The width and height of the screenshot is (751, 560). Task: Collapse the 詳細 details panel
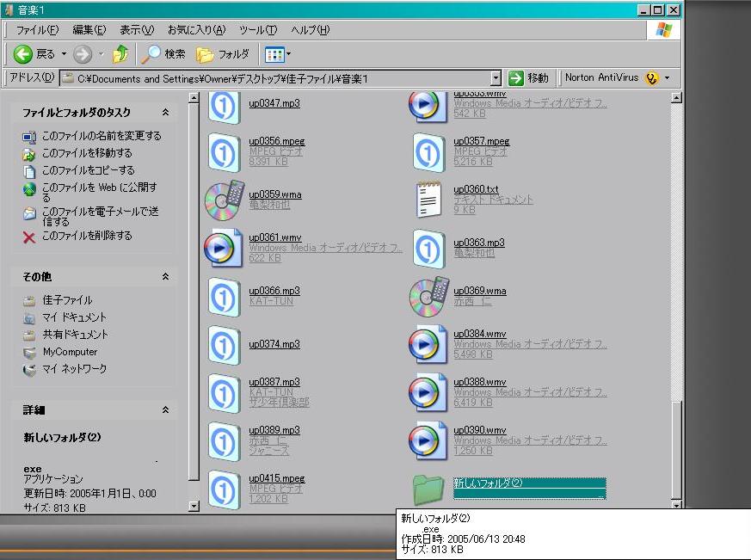[x=165, y=410]
